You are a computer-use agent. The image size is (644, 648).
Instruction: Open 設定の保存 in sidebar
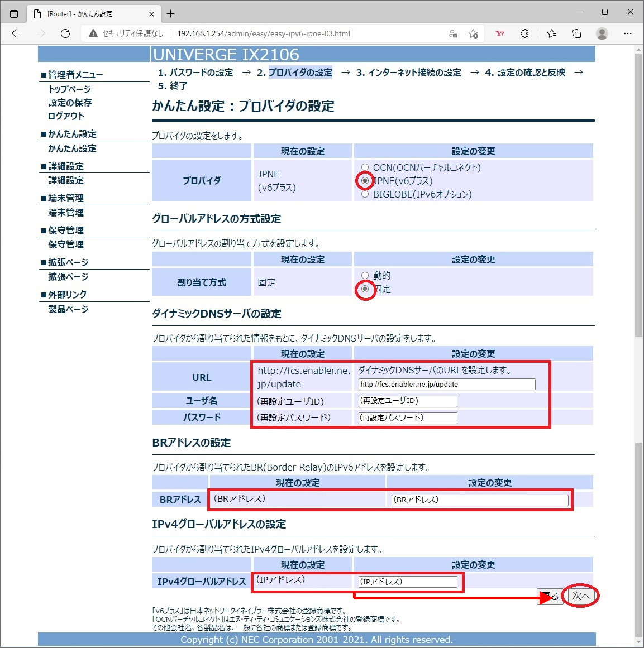(70, 103)
